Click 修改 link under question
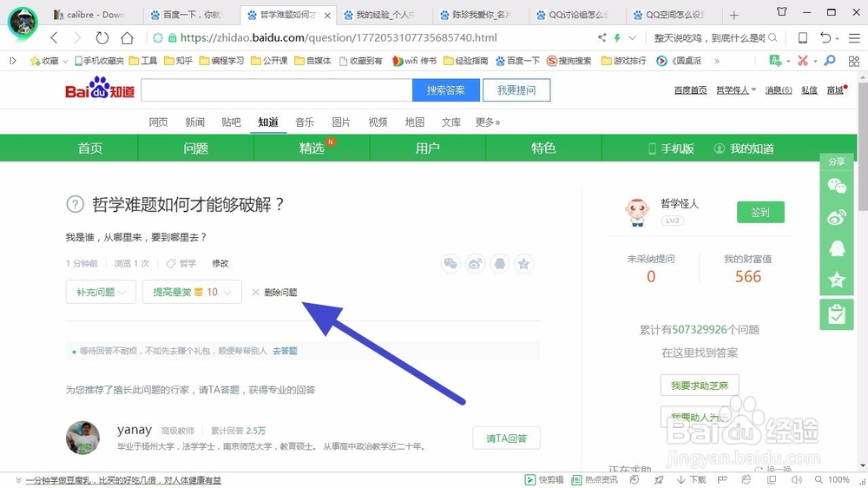 [x=220, y=263]
